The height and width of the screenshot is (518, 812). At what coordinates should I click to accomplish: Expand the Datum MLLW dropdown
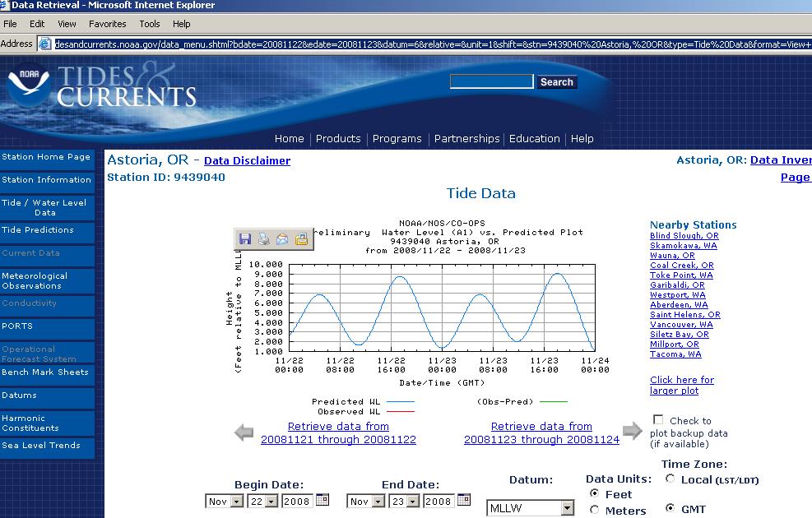pyautogui.click(x=567, y=509)
